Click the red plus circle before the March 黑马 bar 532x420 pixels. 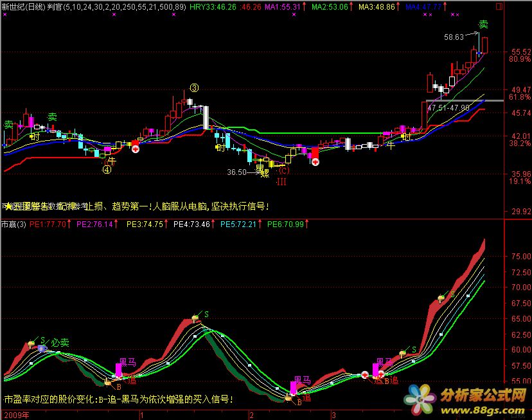(x=365, y=375)
